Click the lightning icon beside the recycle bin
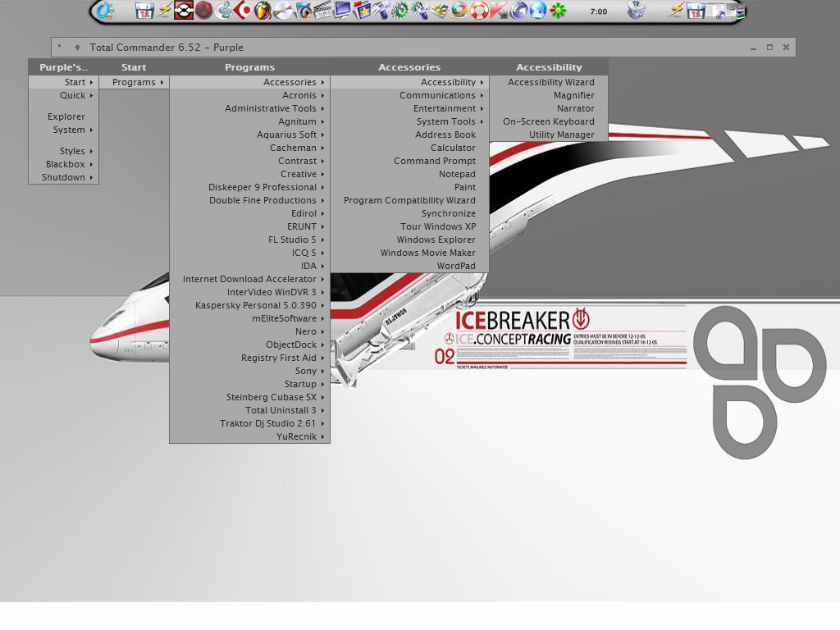Image resolution: width=840 pixels, height=630 pixels. pyautogui.click(x=676, y=11)
